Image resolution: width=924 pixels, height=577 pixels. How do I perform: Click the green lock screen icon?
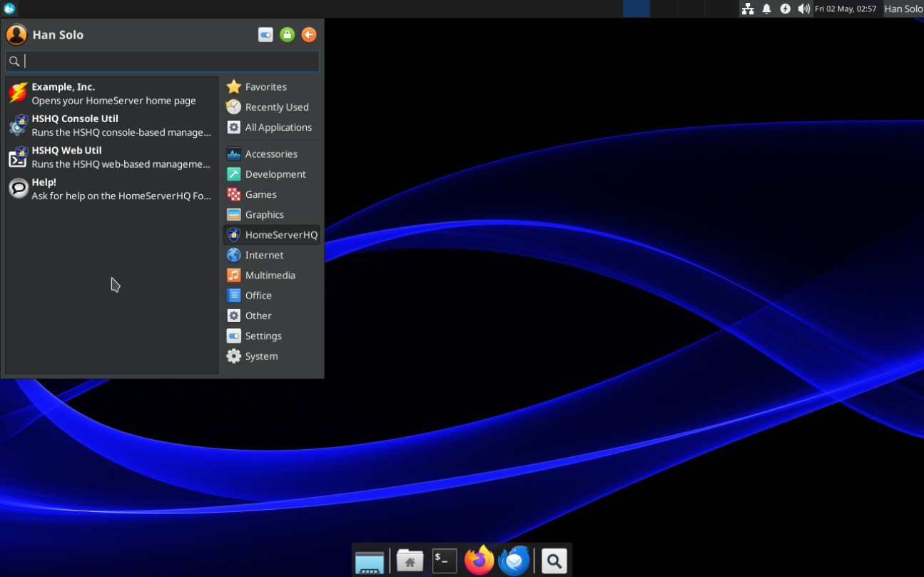pyautogui.click(x=287, y=35)
